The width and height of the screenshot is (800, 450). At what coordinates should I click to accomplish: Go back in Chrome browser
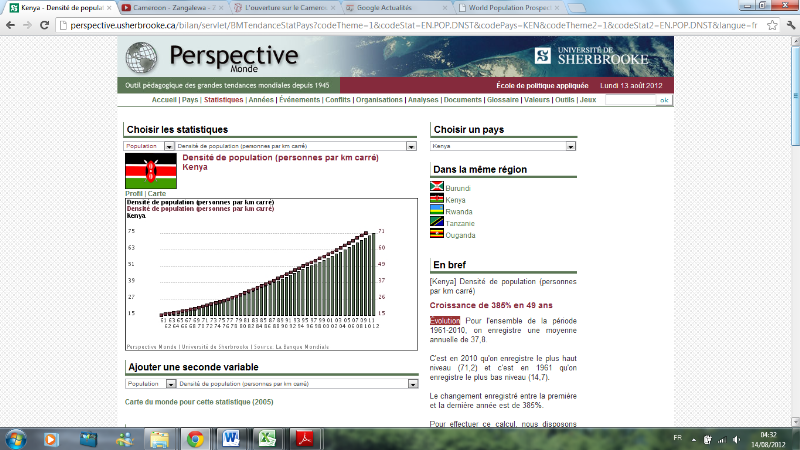(x=10, y=25)
